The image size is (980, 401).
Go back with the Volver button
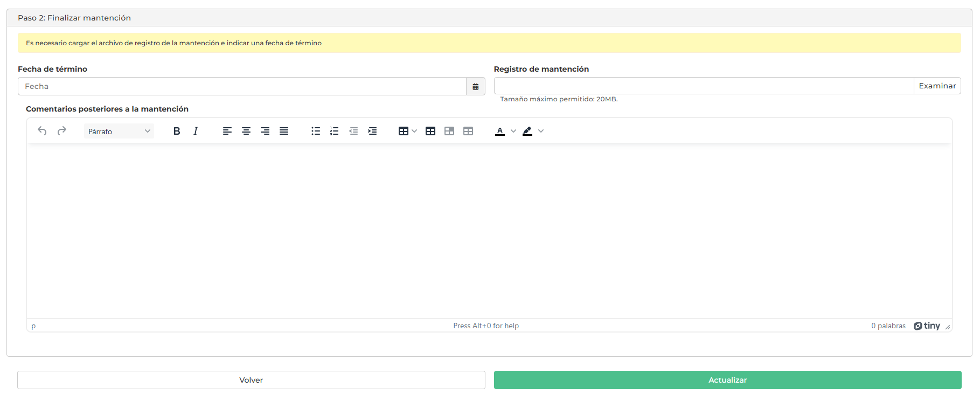[x=251, y=380]
